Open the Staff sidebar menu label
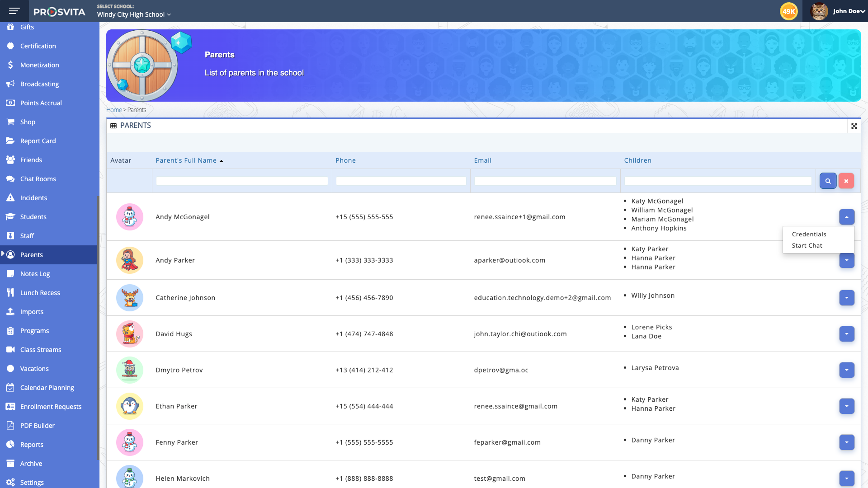The height and width of the screenshot is (488, 868). pos(27,236)
